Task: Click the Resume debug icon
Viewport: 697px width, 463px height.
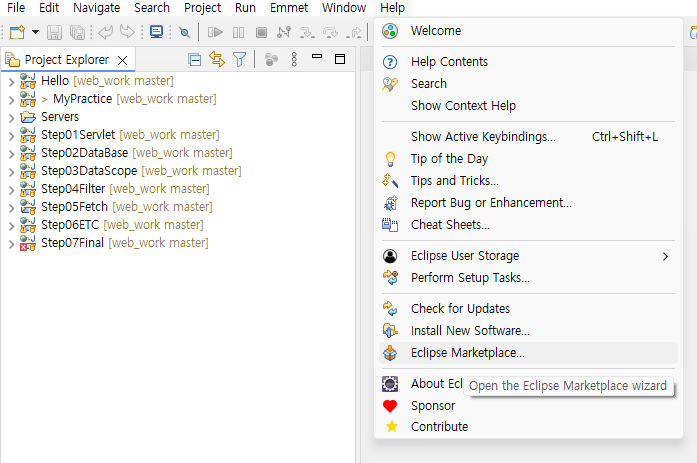Action: point(215,32)
